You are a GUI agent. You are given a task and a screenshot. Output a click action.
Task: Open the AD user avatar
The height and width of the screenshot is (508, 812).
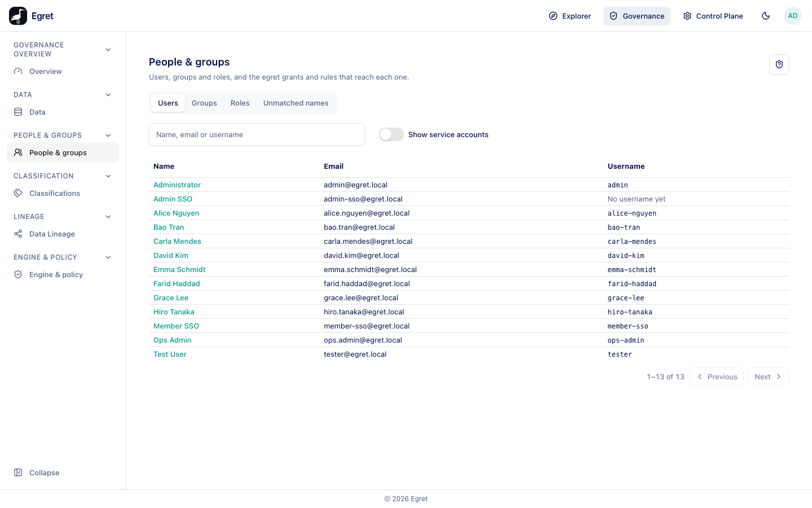tap(793, 16)
